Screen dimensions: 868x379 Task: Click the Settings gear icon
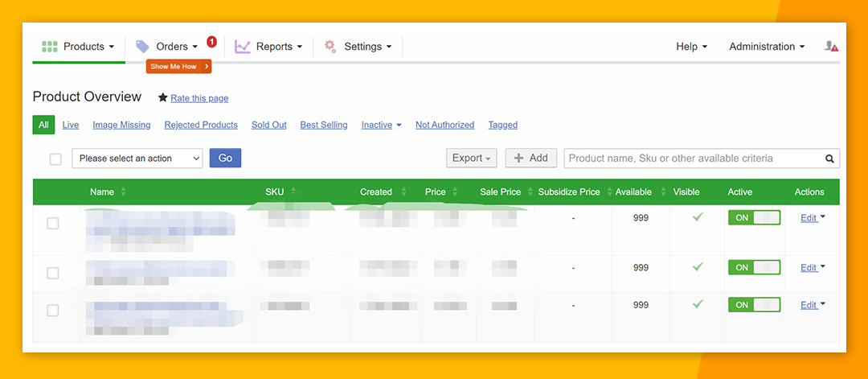pyautogui.click(x=330, y=47)
